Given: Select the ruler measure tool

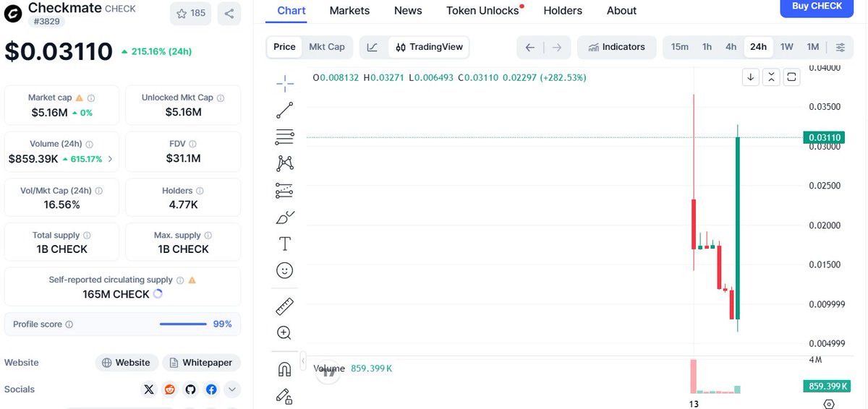Looking at the screenshot, I should click(285, 306).
